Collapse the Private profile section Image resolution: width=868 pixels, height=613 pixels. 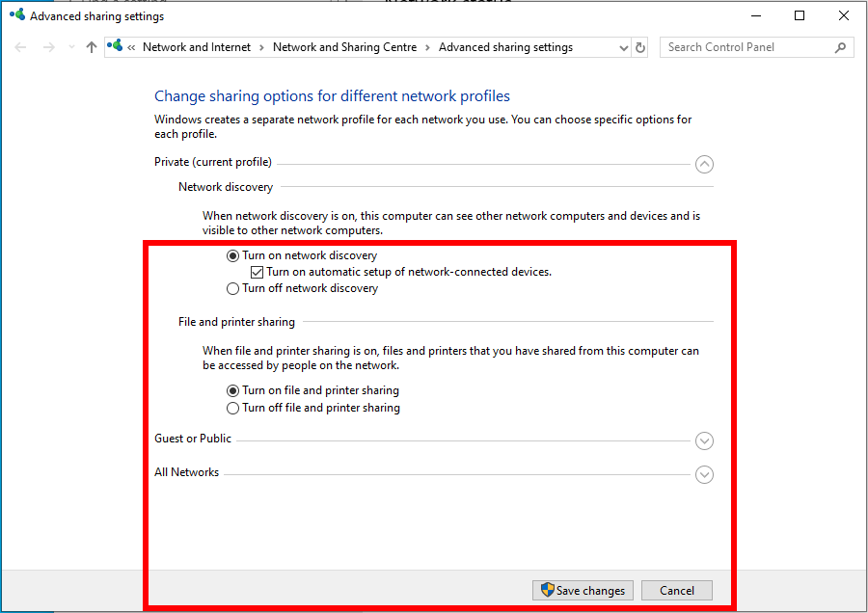tap(704, 164)
